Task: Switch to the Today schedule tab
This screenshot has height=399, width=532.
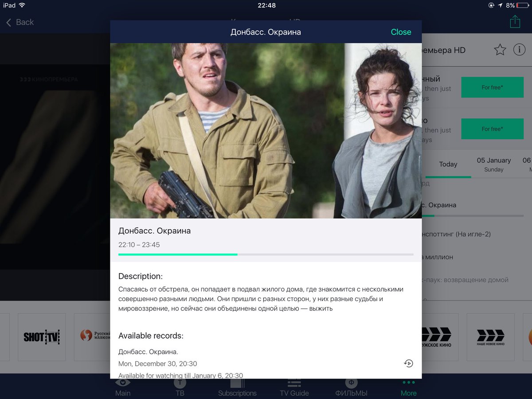Action: tap(448, 164)
